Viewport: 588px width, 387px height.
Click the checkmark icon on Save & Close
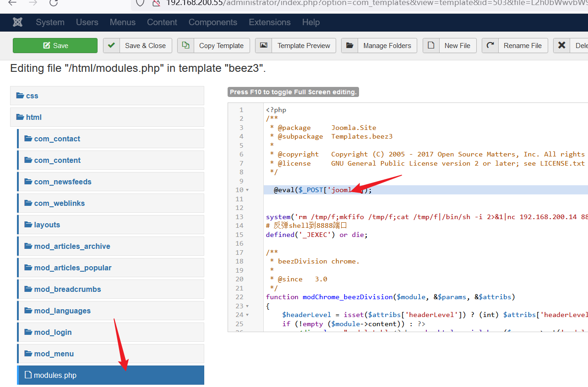(x=111, y=45)
